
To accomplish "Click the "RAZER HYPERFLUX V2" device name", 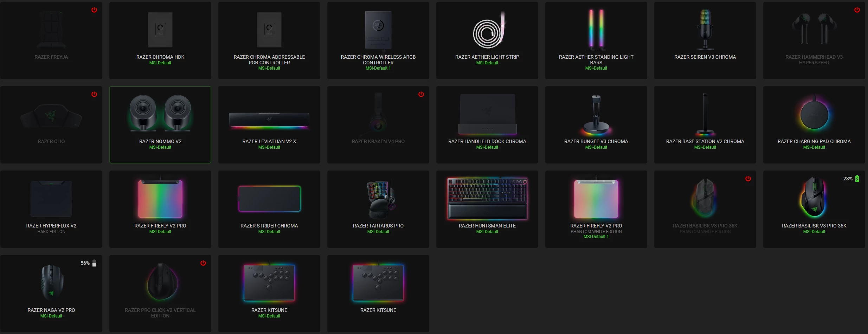I will coord(51,226).
